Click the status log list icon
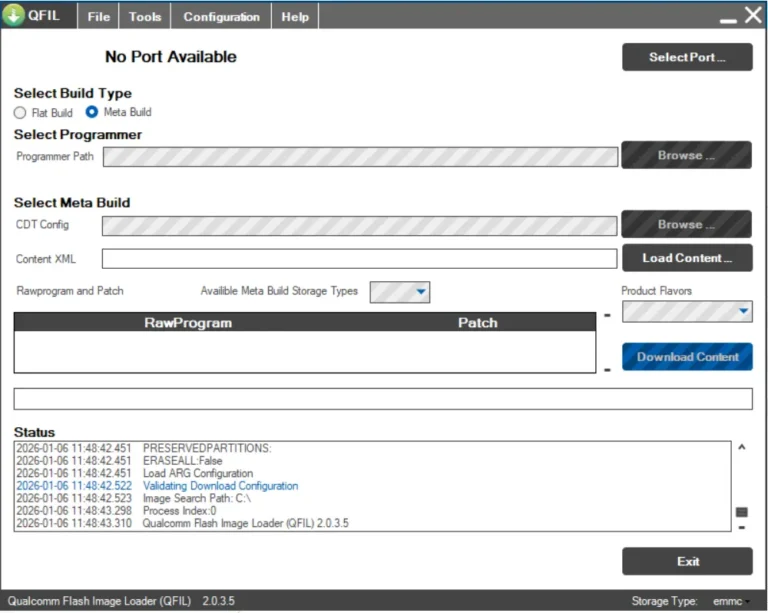The height and width of the screenshot is (613, 768). click(742, 512)
